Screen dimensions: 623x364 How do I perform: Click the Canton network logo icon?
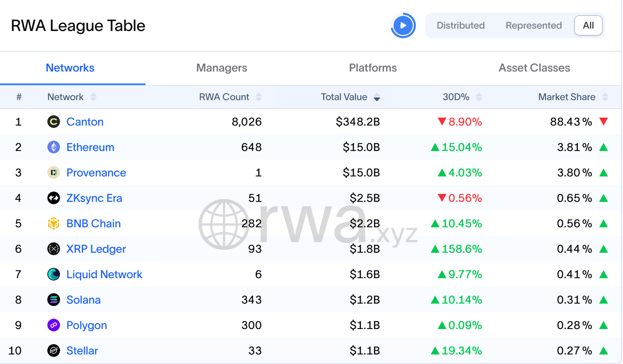pyautogui.click(x=54, y=122)
